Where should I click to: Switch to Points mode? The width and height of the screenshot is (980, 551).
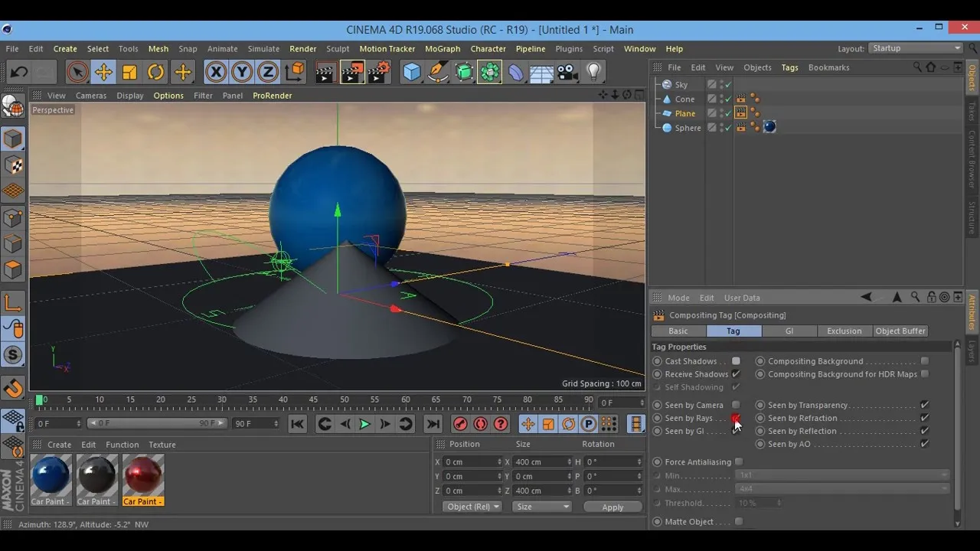point(13,218)
